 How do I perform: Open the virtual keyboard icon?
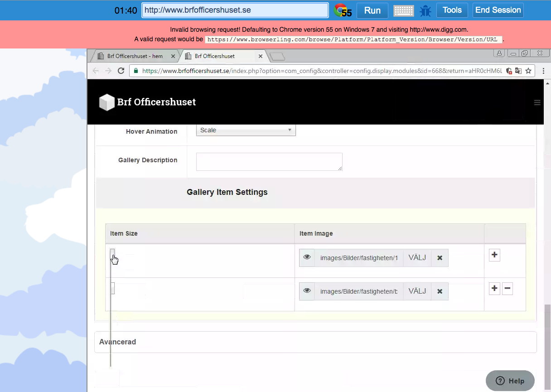(403, 10)
